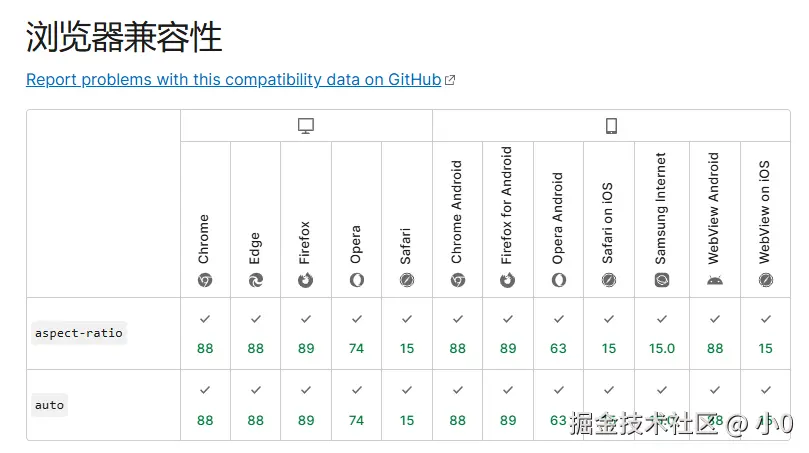Screen dimensions: 809x453
Task: Expand Opera 74 details in auto row
Action: coord(356,406)
